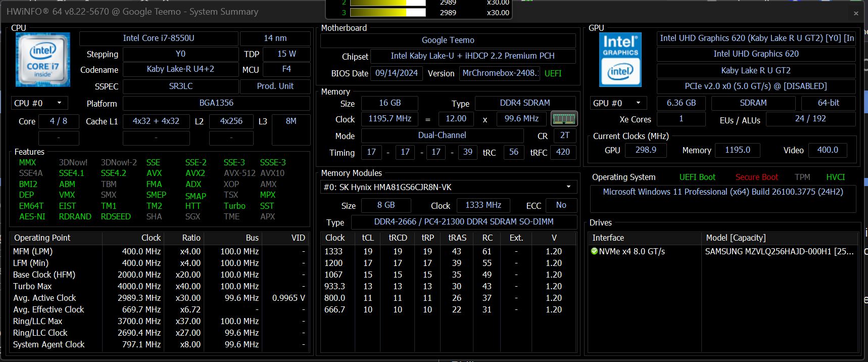This screenshot has width=868, height=362.
Task: Click the MrChromebox BIOS version field
Action: click(x=500, y=73)
